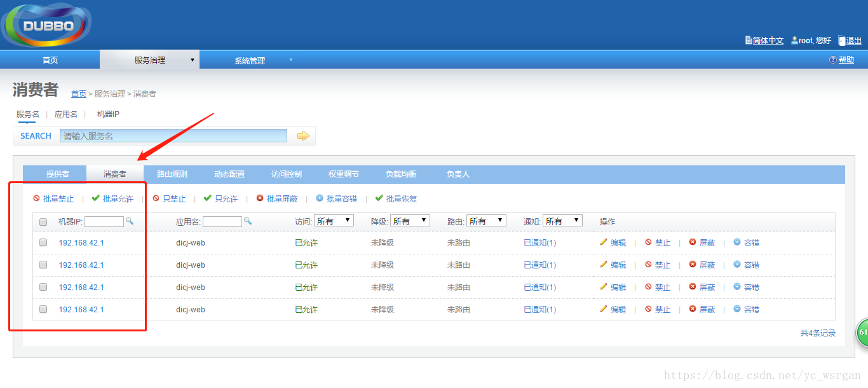Click the 简体中文 language link

pos(768,40)
